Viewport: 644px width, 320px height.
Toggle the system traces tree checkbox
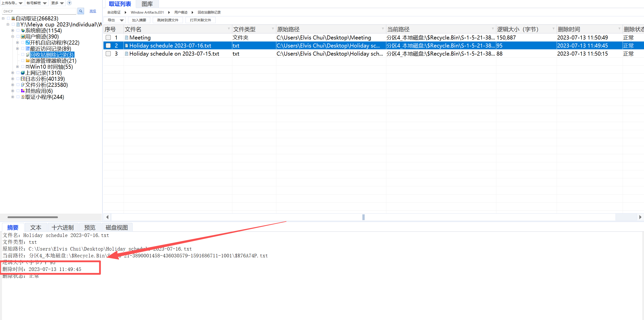[x=18, y=30]
